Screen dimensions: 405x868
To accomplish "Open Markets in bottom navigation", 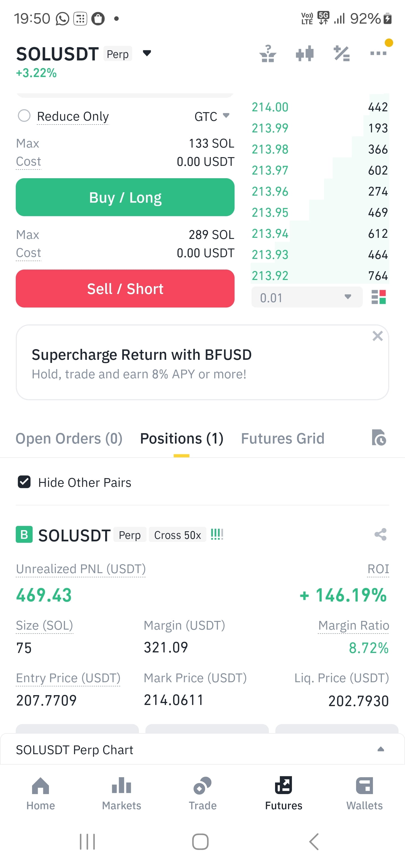I will click(121, 794).
